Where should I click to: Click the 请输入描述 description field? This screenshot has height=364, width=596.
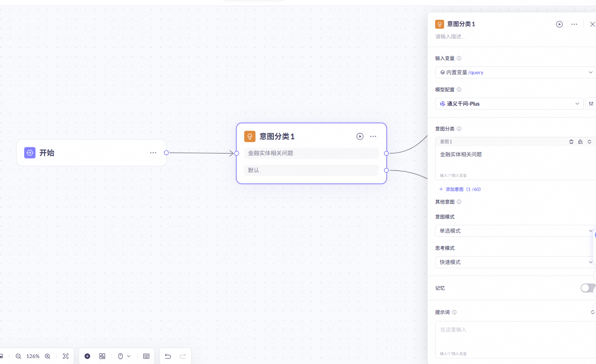[x=450, y=37]
